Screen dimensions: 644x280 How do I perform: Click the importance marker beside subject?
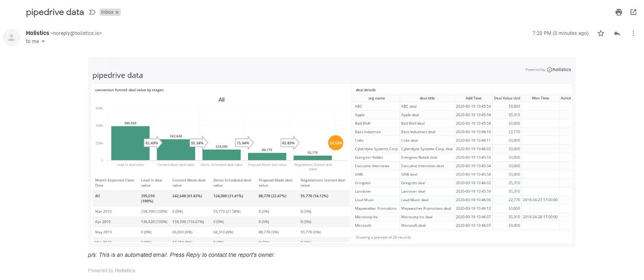coord(92,12)
